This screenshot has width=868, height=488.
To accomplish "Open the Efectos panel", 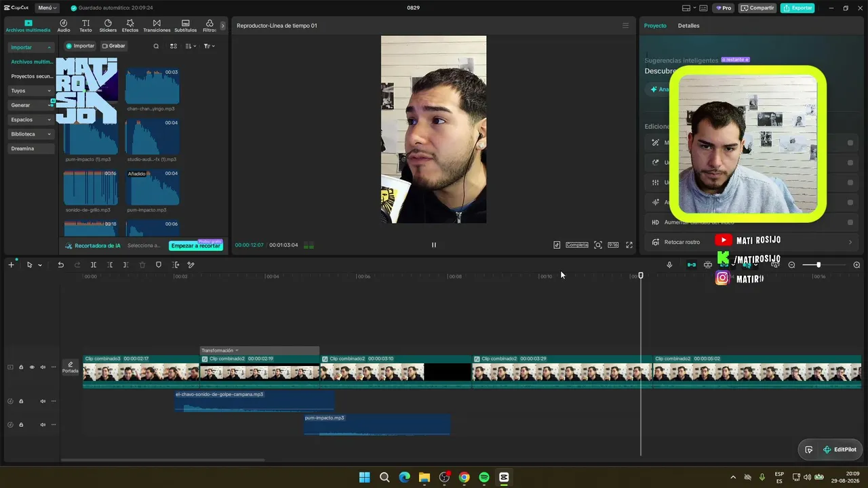I will coord(130,26).
